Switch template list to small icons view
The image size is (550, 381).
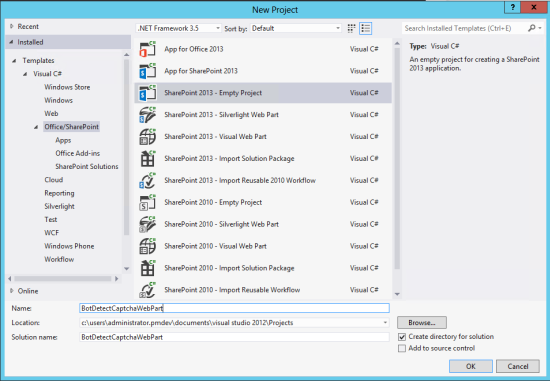click(x=351, y=28)
